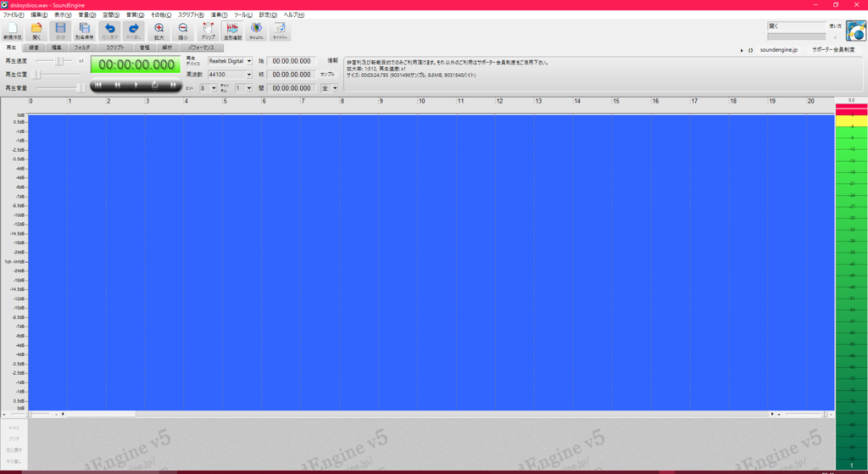Toggle the loop playback button
The height and width of the screenshot is (474, 868).
pos(154,85)
